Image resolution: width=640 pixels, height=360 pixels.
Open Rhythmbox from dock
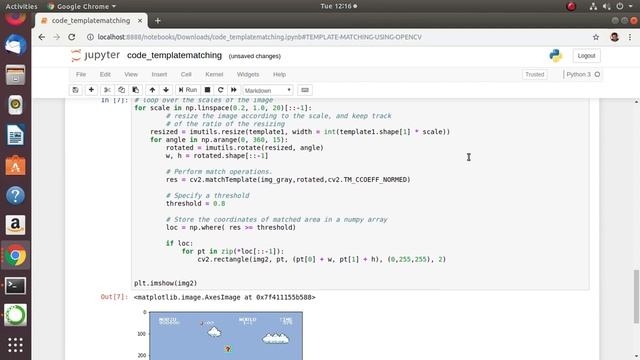tap(16, 105)
